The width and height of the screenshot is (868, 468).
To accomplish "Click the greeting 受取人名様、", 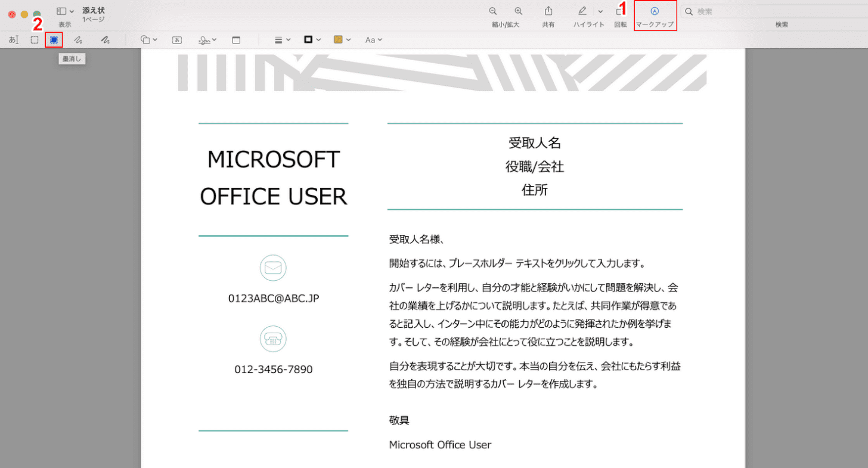I will coord(417,240).
